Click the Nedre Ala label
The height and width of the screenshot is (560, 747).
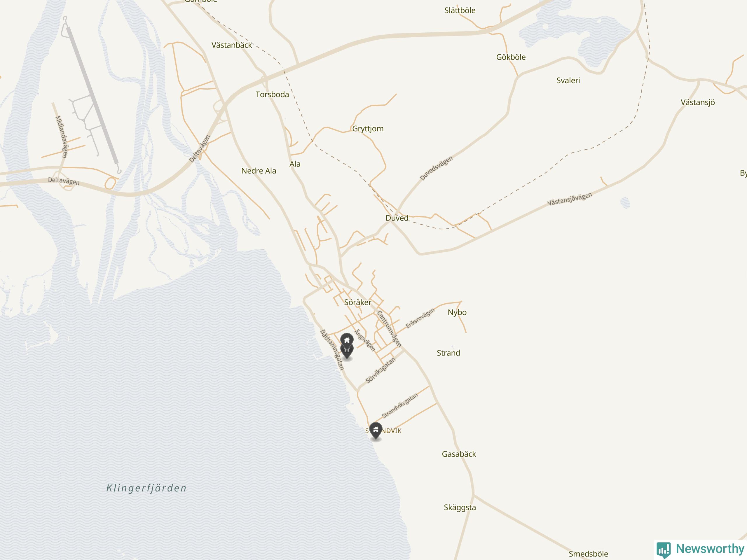coord(259,171)
